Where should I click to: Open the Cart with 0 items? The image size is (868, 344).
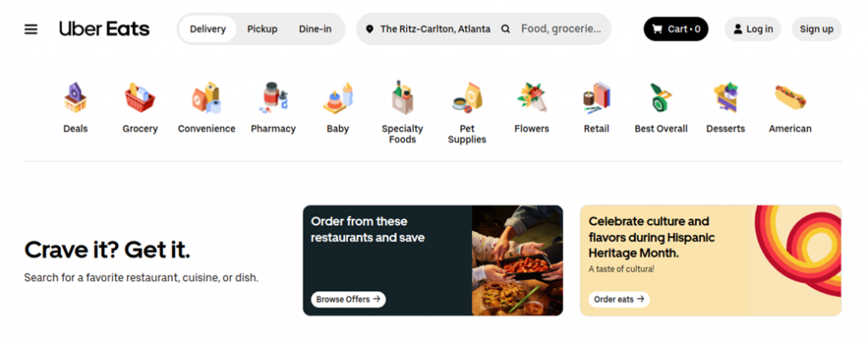[x=676, y=30]
